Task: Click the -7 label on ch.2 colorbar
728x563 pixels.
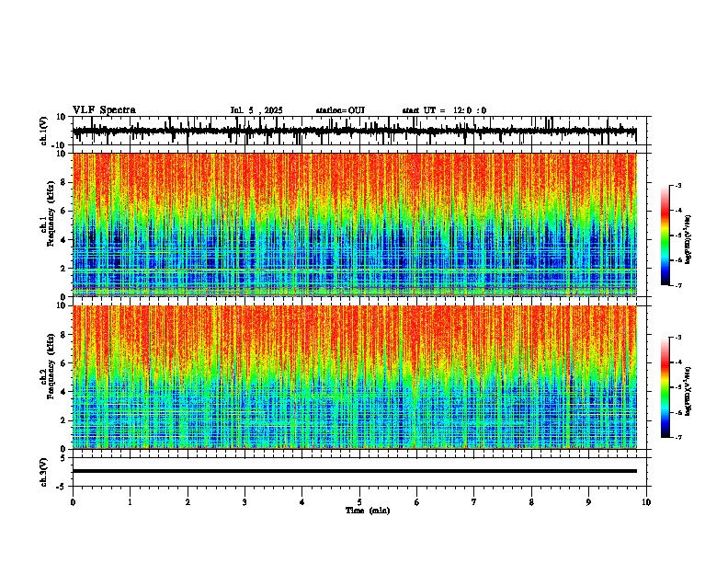Action: coord(677,437)
